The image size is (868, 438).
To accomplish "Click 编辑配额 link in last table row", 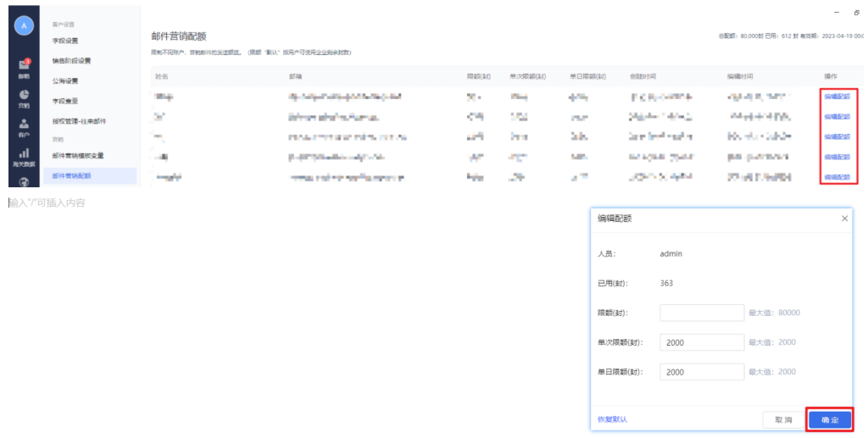I will pos(837,177).
